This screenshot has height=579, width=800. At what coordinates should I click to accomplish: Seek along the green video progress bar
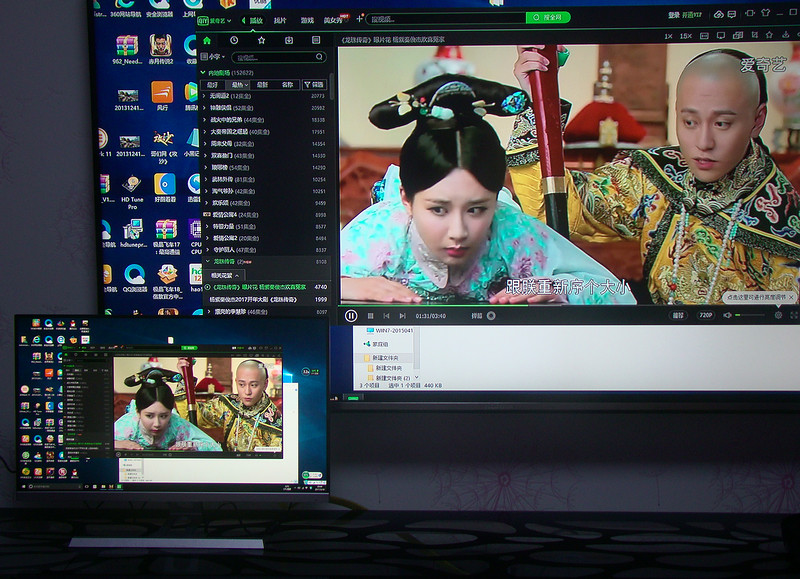tap(567, 306)
